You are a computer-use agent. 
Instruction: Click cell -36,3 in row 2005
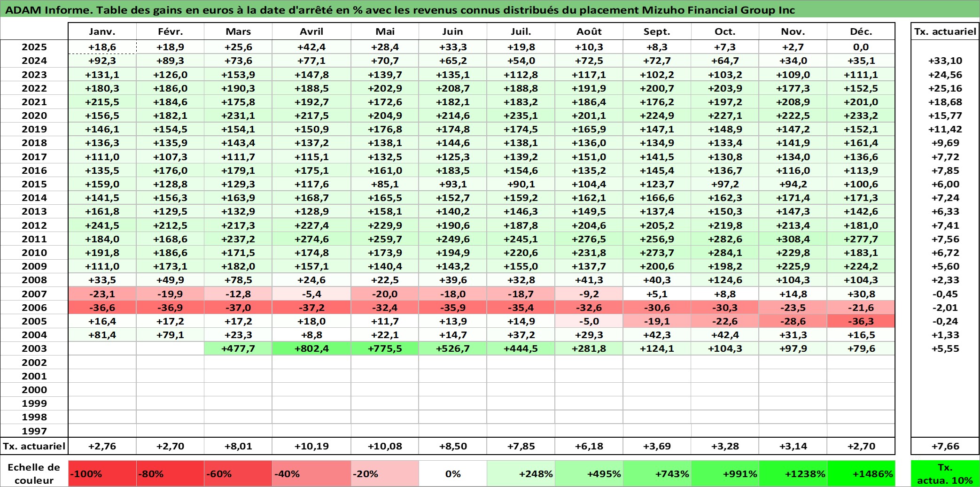click(x=861, y=321)
